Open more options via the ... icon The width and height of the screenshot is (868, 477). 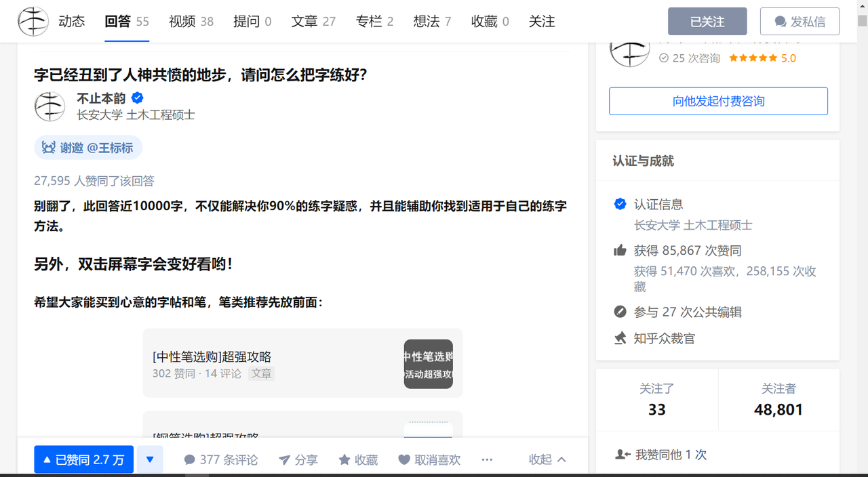click(487, 459)
